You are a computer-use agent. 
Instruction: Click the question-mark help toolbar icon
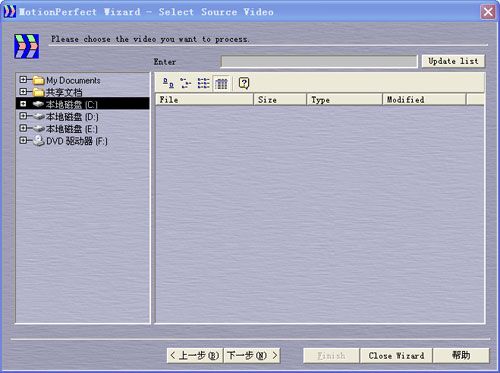click(244, 83)
